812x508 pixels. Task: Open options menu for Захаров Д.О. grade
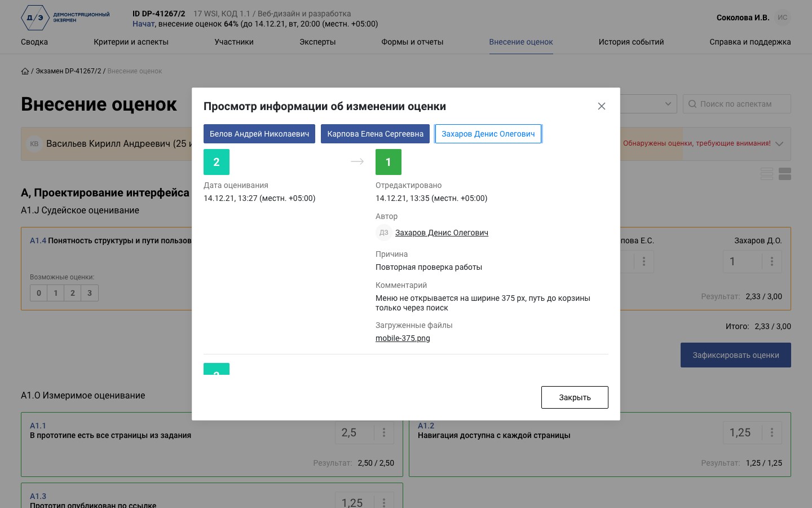point(772,261)
